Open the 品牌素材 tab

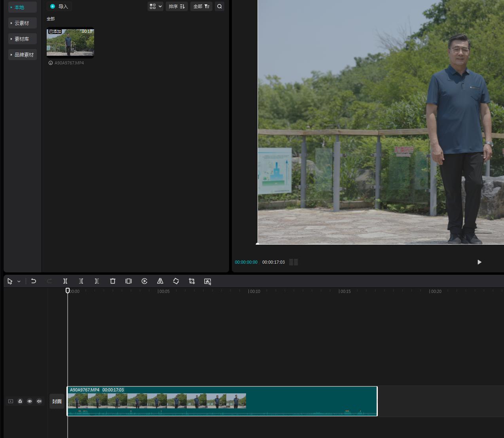(23, 55)
